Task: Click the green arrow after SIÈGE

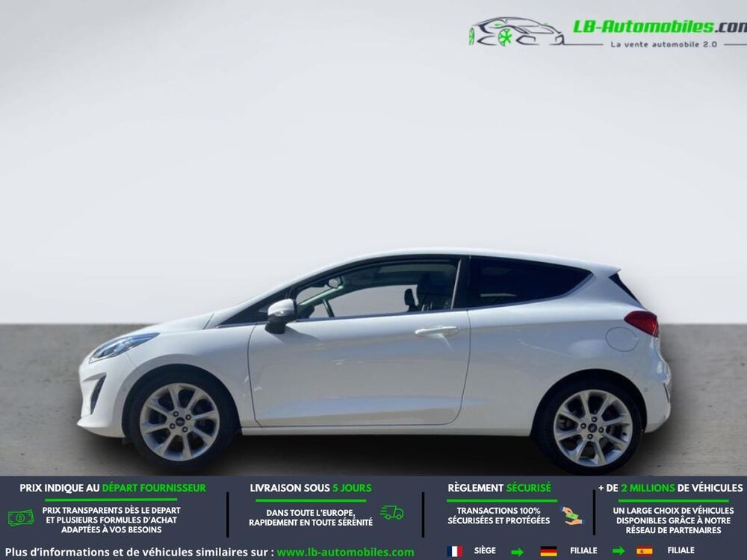Action: click(x=517, y=552)
